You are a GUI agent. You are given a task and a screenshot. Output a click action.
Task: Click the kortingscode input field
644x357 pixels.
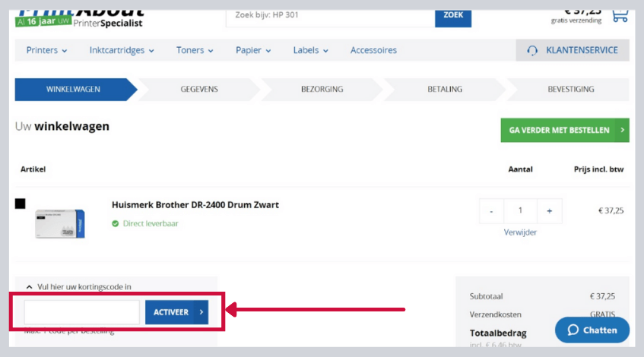[82, 312]
